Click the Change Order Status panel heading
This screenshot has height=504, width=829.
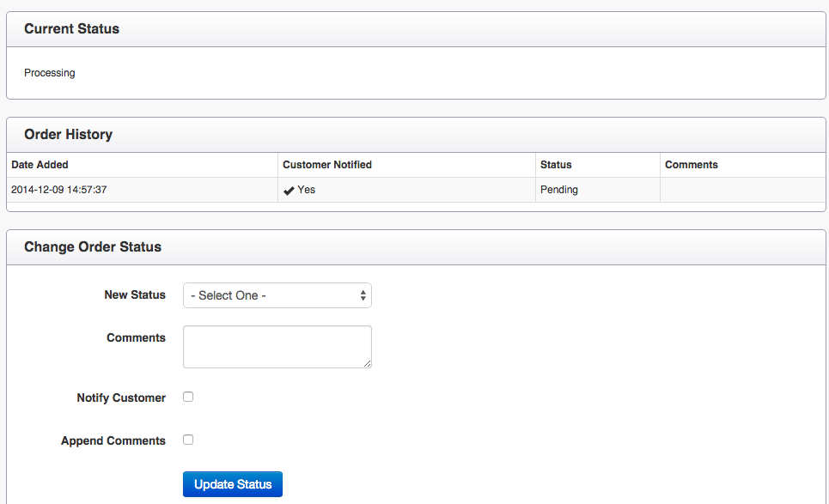click(93, 247)
